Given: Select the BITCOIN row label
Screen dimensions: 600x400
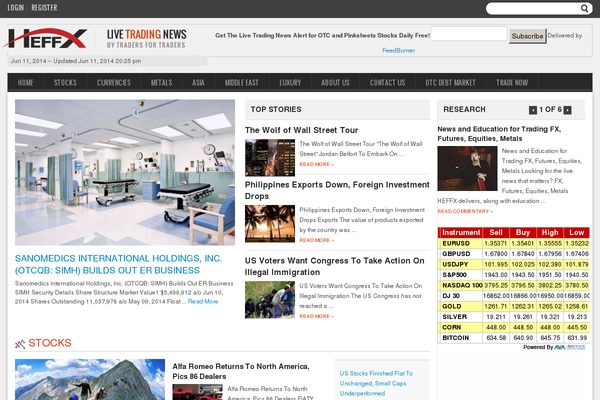Looking at the screenshot, I should click(455, 338).
